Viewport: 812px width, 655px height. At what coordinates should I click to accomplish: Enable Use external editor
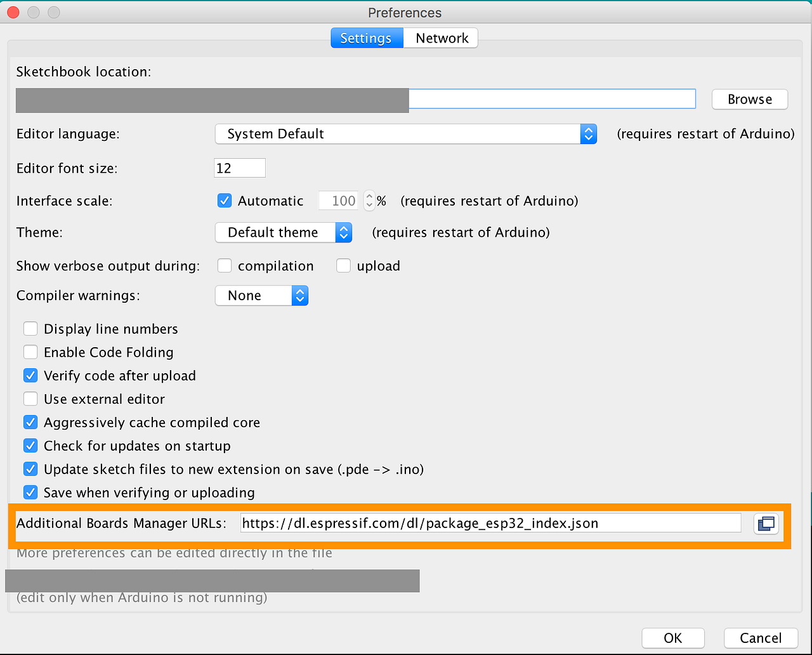coord(30,399)
